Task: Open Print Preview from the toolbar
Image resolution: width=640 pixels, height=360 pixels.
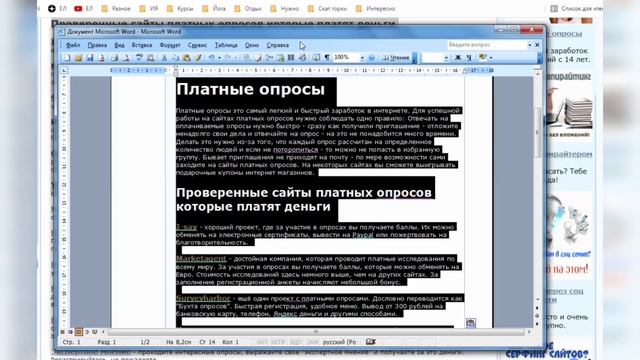Action: pos(126,58)
